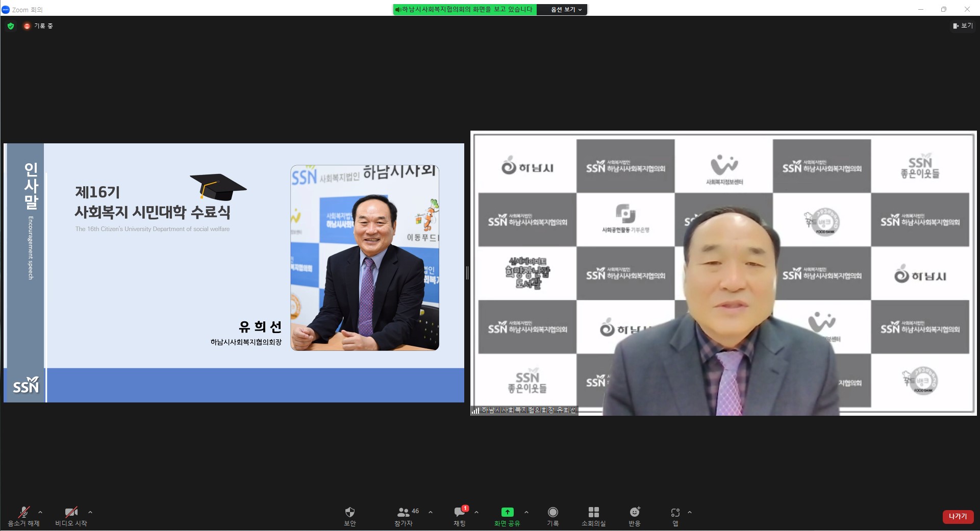The height and width of the screenshot is (531, 980).
Task: Expand the participants options chevron
Action: pos(431,512)
